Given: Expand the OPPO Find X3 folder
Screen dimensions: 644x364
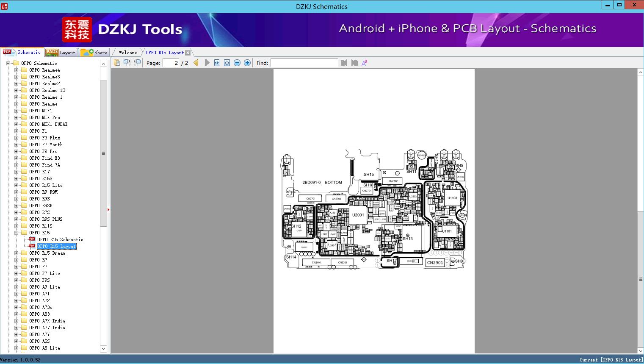Looking at the screenshot, I should coord(17,158).
